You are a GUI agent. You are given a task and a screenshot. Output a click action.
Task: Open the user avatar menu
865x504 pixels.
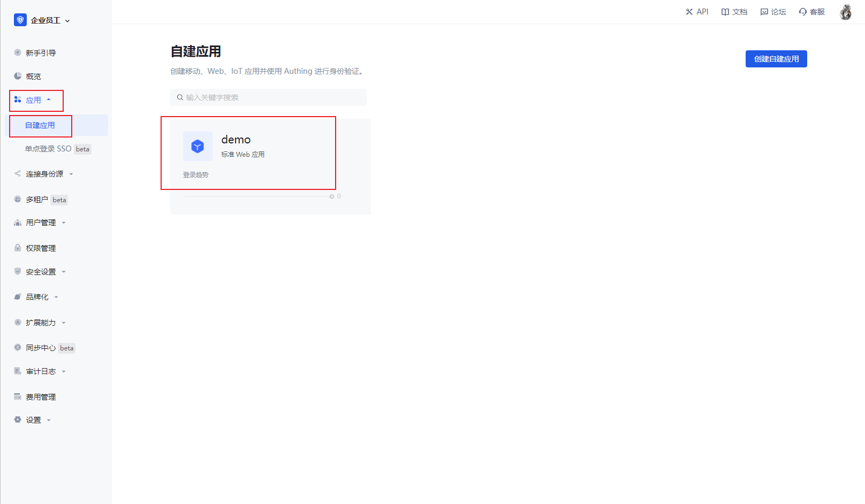click(846, 12)
